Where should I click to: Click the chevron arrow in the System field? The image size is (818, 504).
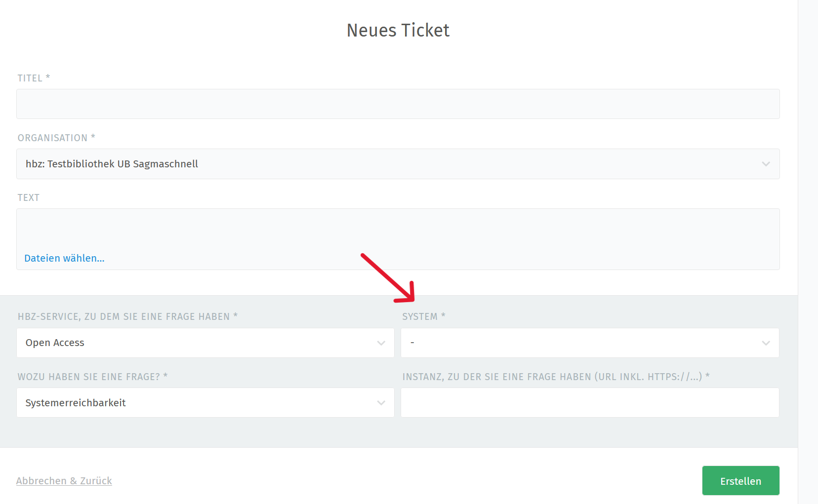766,343
